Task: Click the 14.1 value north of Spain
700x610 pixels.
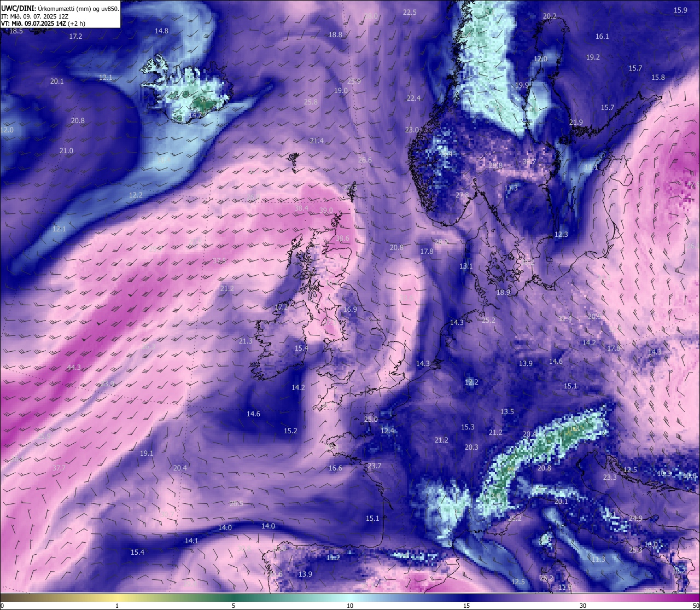Action: click(x=191, y=541)
